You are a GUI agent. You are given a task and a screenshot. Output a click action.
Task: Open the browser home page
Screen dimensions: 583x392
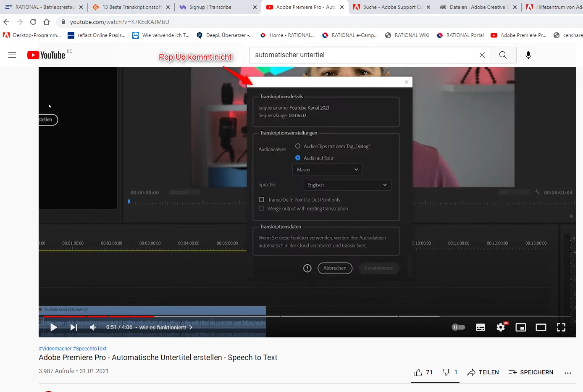tap(47, 22)
